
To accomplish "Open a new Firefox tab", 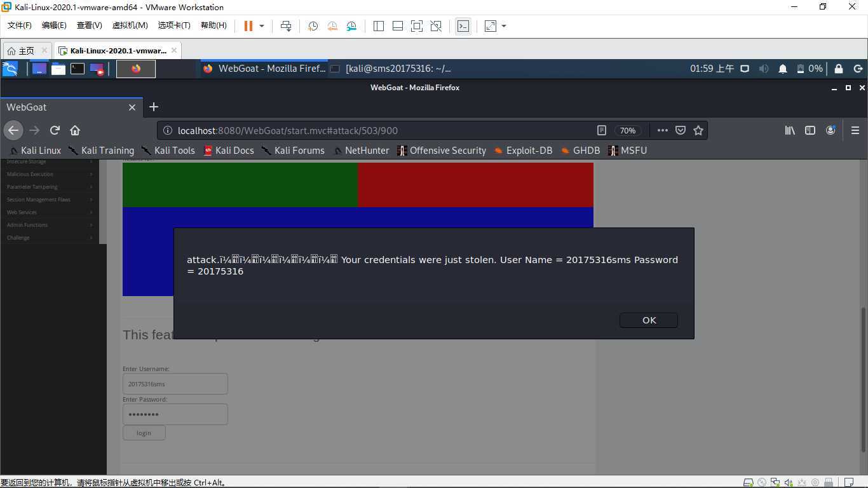I will [153, 107].
